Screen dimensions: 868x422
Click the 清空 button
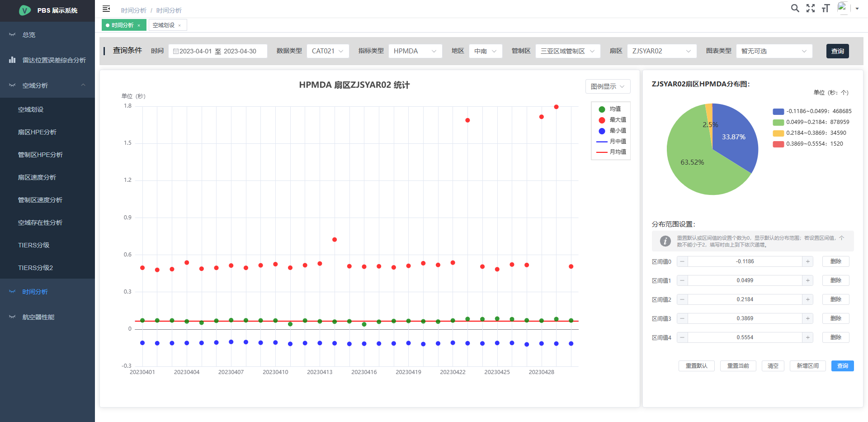pos(773,366)
